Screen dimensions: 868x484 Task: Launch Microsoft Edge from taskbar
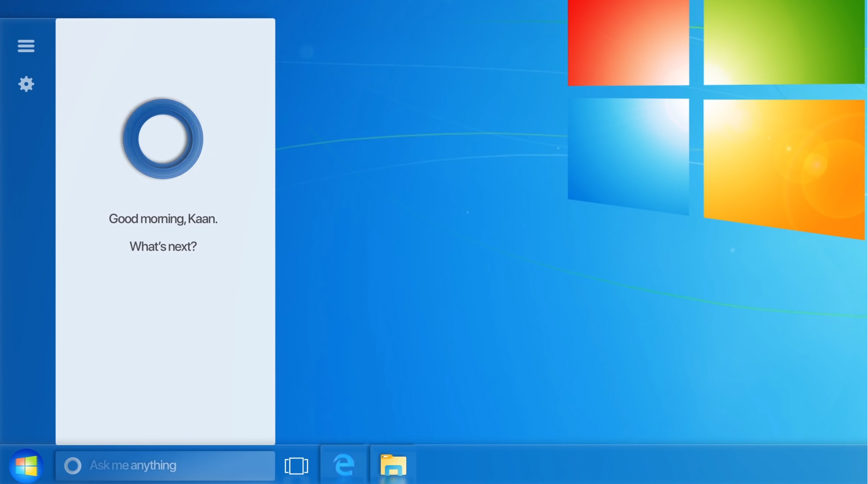click(x=344, y=465)
